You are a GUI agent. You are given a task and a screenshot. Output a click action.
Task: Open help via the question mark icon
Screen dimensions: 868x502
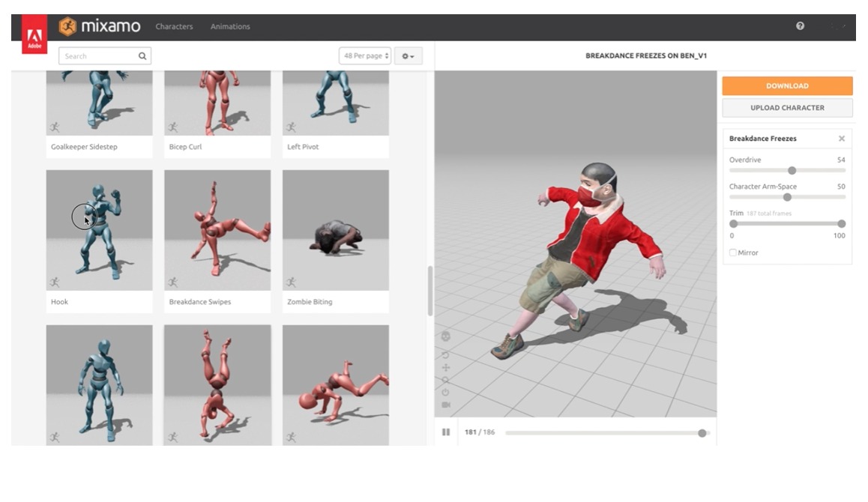(800, 26)
